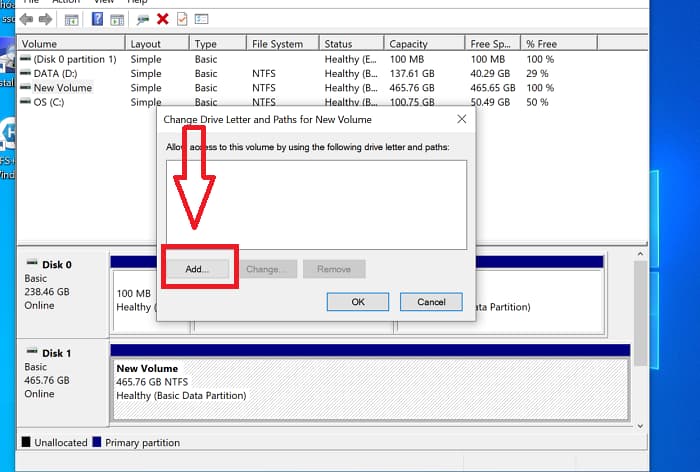Image resolution: width=700 pixels, height=472 pixels.
Task: Open the View menu
Action: pos(102,2)
